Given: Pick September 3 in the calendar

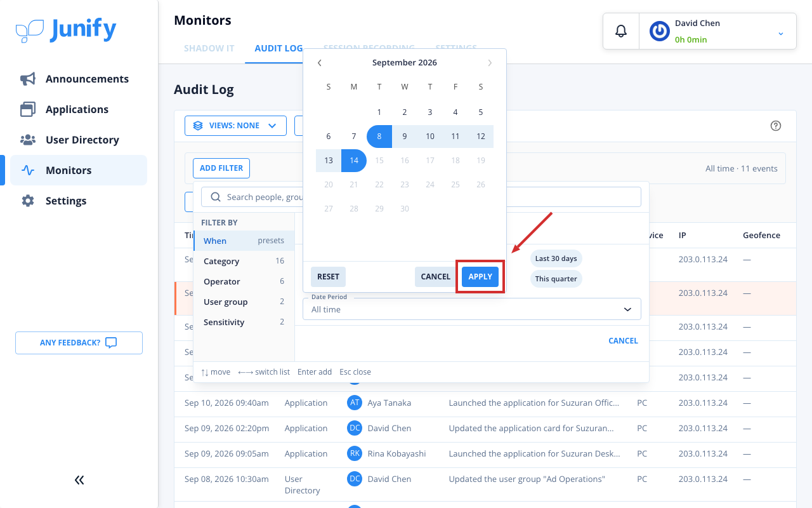Looking at the screenshot, I should pos(430,112).
